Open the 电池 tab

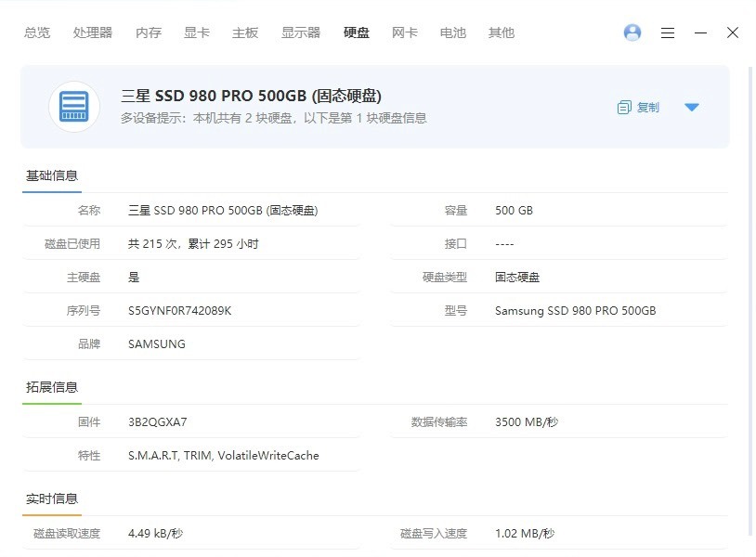pyautogui.click(x=452, y=32)
